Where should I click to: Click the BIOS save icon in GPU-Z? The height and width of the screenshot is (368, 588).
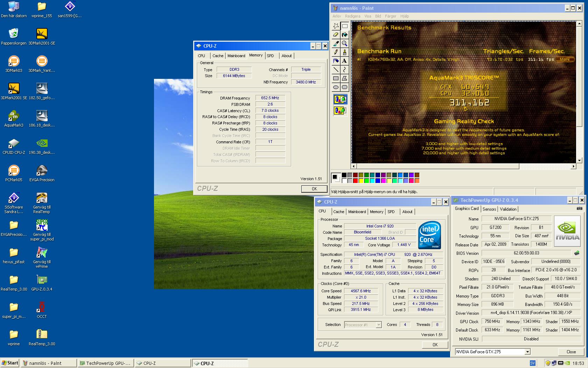tap(576, 253)
